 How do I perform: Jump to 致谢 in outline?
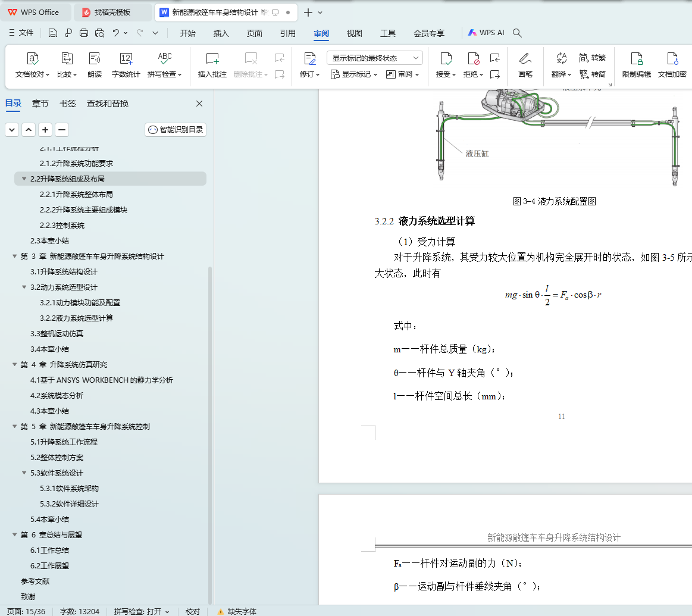click(28, 596)
